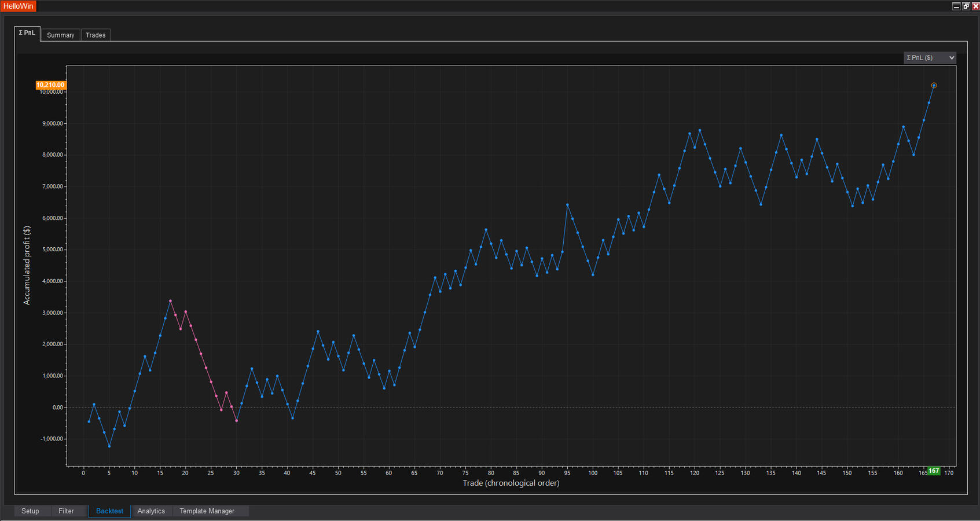The image size is (980, 521).
Task: Switch to the Analytics bottom tab
Action: 151,511
